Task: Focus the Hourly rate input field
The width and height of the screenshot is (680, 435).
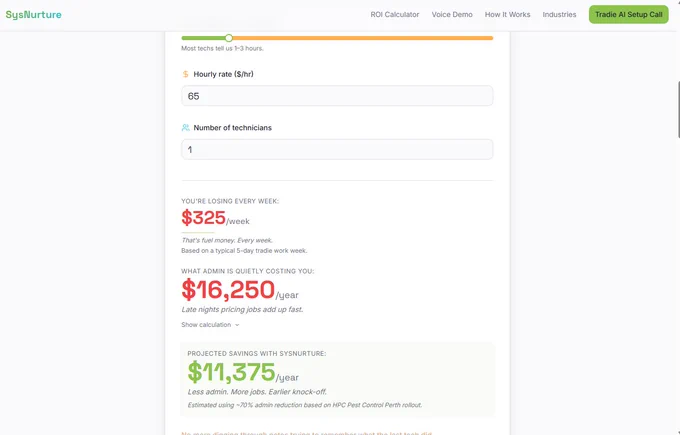Action: (x=337, y=96)
